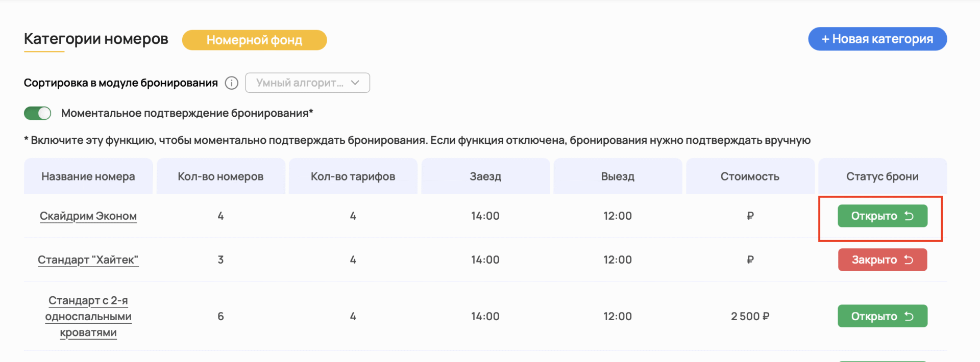This screenshot has height=362, width=980.
Task: Click the Статус брони column header
Action: tap(882, 176)
